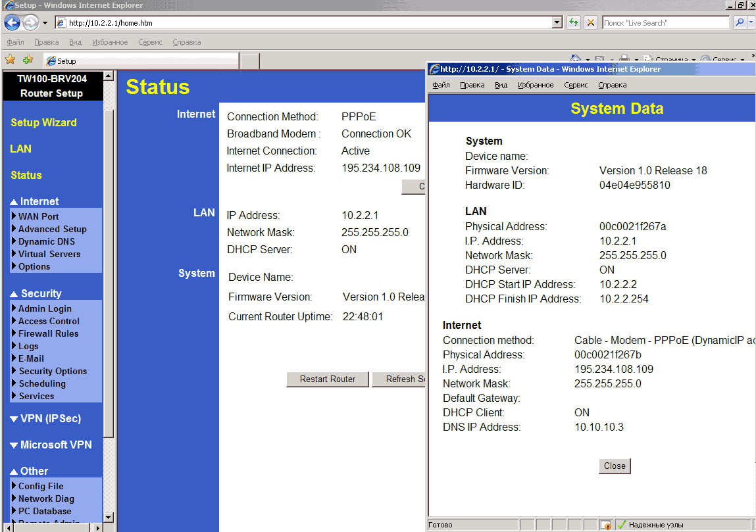Click Close button in System Data window
The width and height of the screenshot is (756, 532).
tap(615, 466)
